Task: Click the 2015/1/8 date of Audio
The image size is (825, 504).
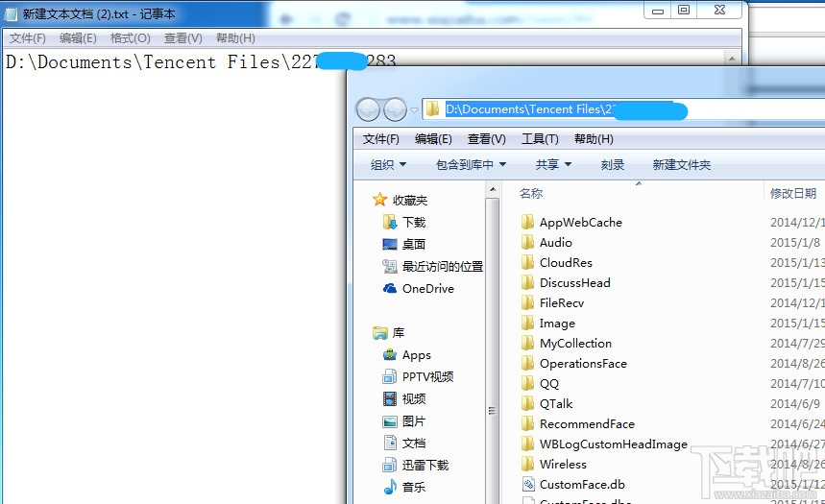Action: [x=795, y=243]
